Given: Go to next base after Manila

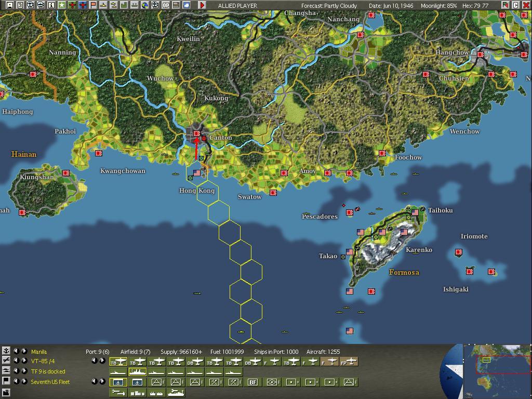Looking at the screenshot, I should point(24,351).
